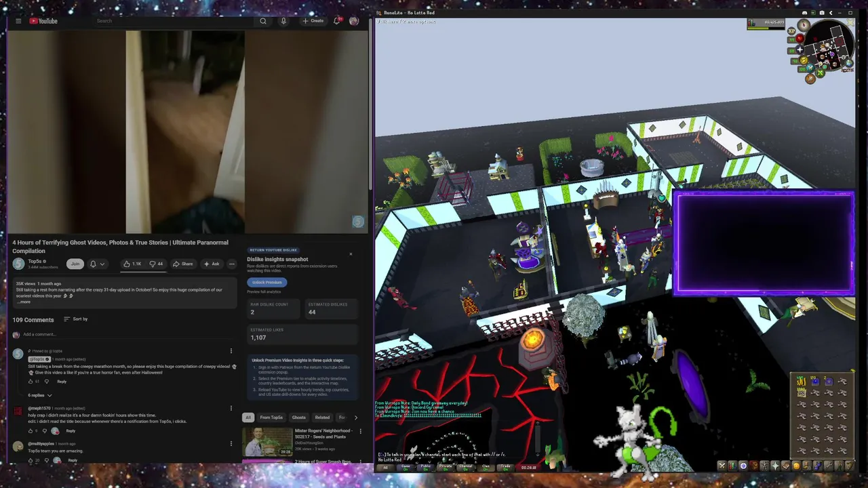The image size is (868, 488).
Task: Click the first item in the inventory
Action: [x=802, y=381]
